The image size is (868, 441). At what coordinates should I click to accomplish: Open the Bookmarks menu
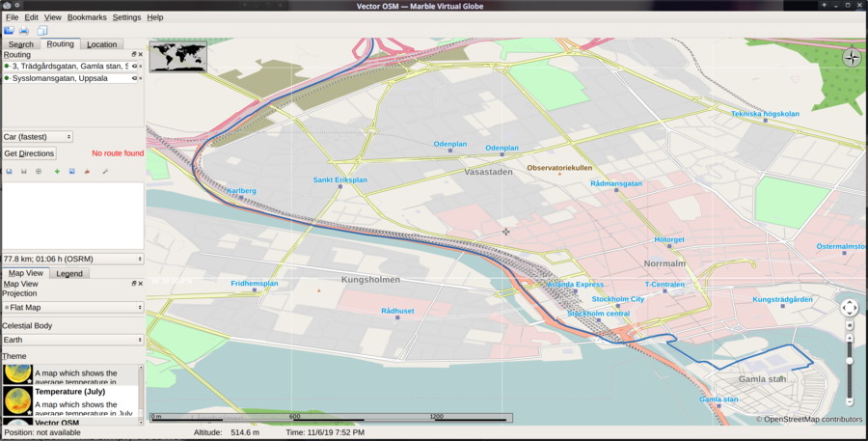[87, 17]
